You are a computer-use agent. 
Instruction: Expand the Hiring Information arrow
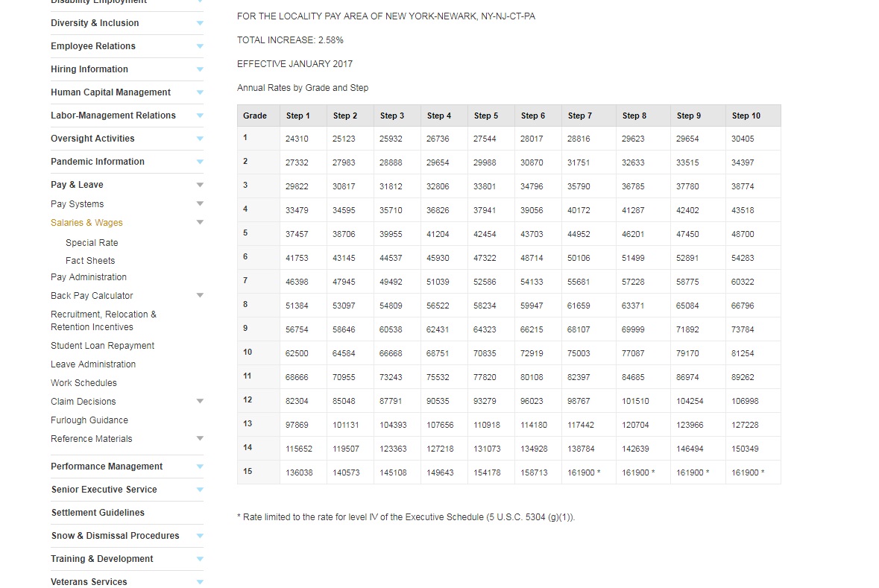pyautogui.click(x=200, y=69)
